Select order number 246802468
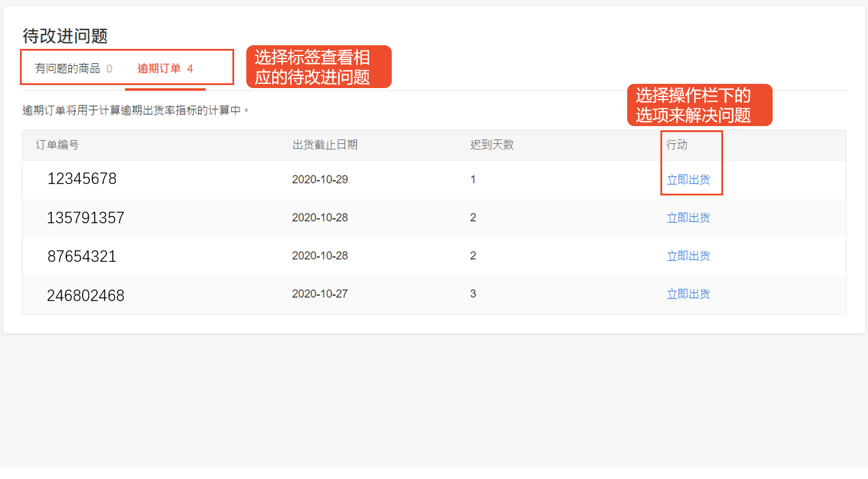The width and height of the screenshot is (868, 479). [86, 296]
